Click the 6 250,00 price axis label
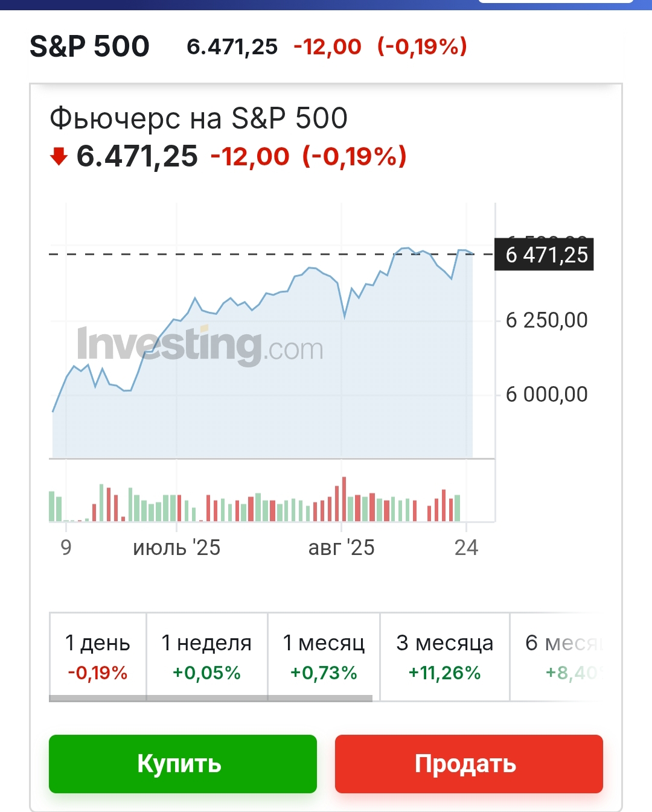The height and width of the screenshot is (812, 652). pyautogui.click(x=546, y=320)
